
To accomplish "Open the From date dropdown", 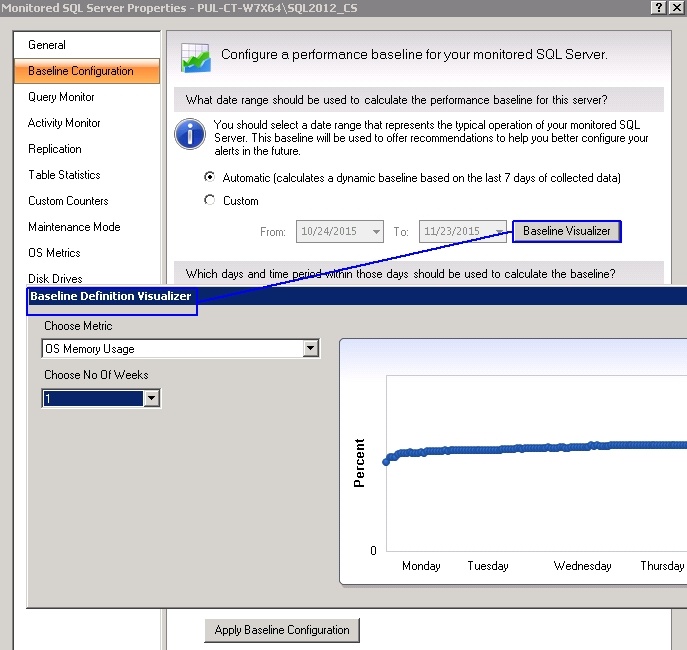I will coord(376,231).
